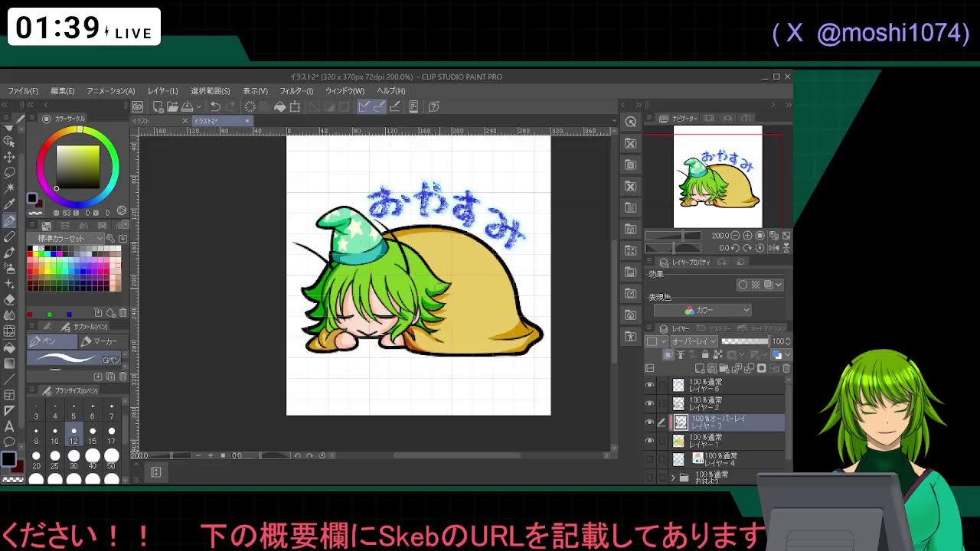
Task: Select the Gペン brush
Action: tap(74, 359)
